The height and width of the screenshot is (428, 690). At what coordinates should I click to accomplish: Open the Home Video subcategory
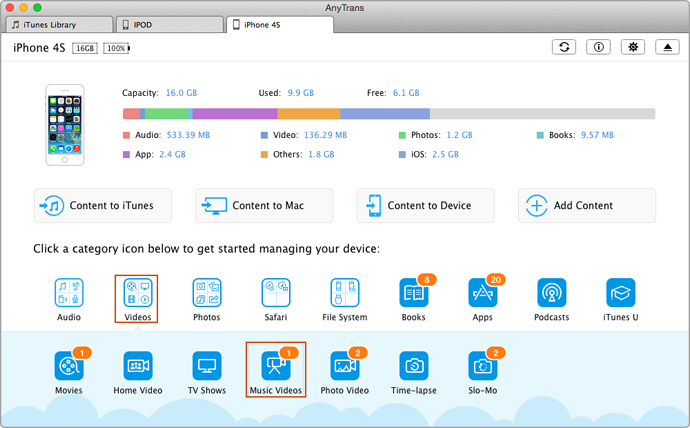[x=138, y=371]
